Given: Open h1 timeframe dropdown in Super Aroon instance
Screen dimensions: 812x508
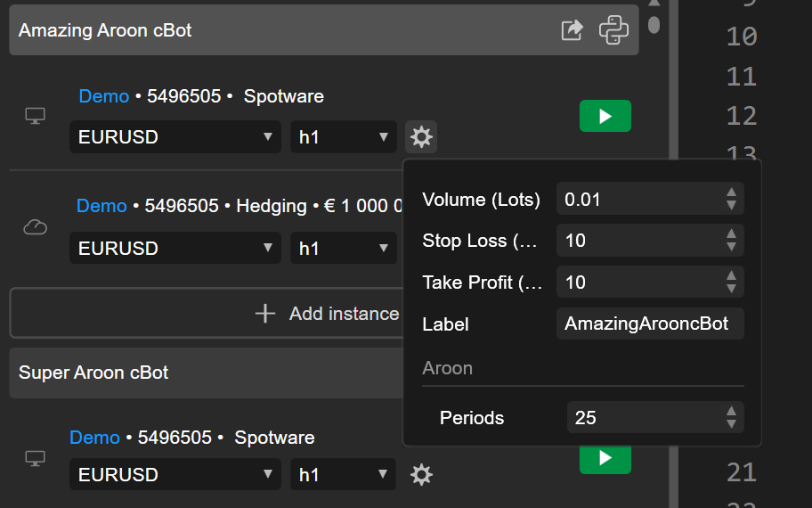Looking at the screenshot, I should (x=343, y=475).
